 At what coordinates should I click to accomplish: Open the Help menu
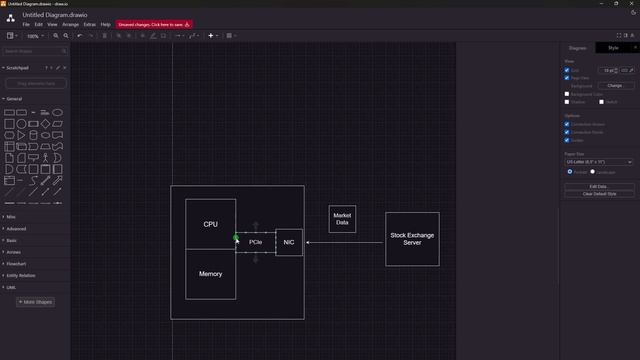[x=105, y=24]
